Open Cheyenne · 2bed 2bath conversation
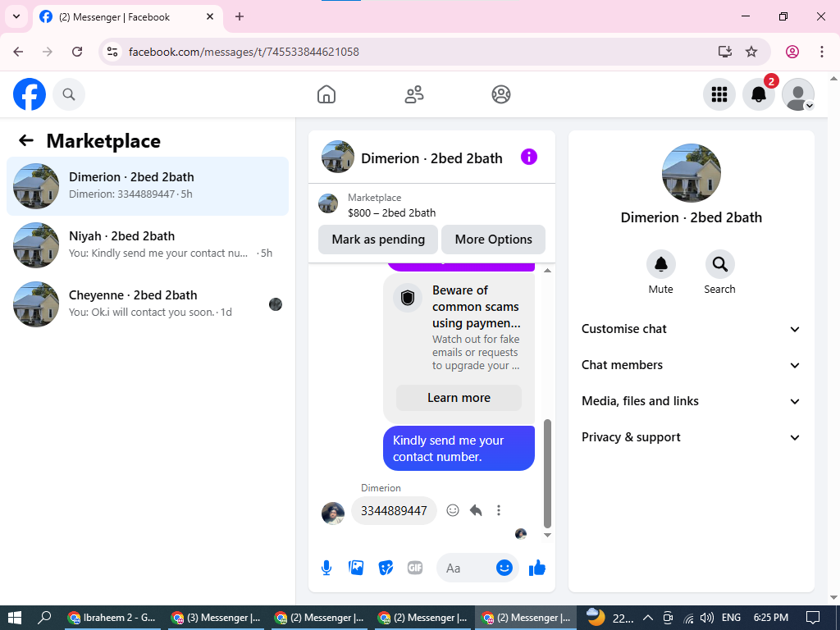This screenshot has height=630, width=840. pyautogui.click(x=148, y=304)
